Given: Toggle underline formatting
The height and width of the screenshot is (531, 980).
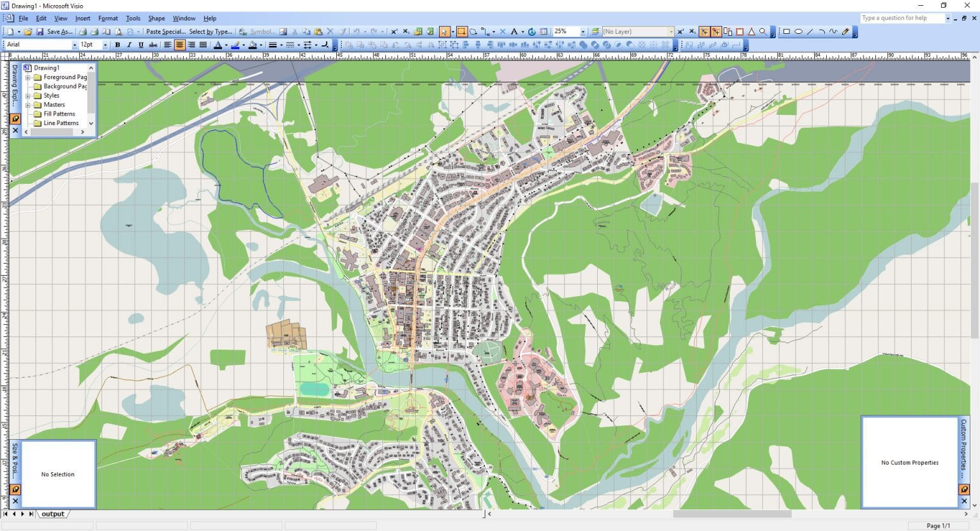Looking at the screenshot, I should 140,45.
